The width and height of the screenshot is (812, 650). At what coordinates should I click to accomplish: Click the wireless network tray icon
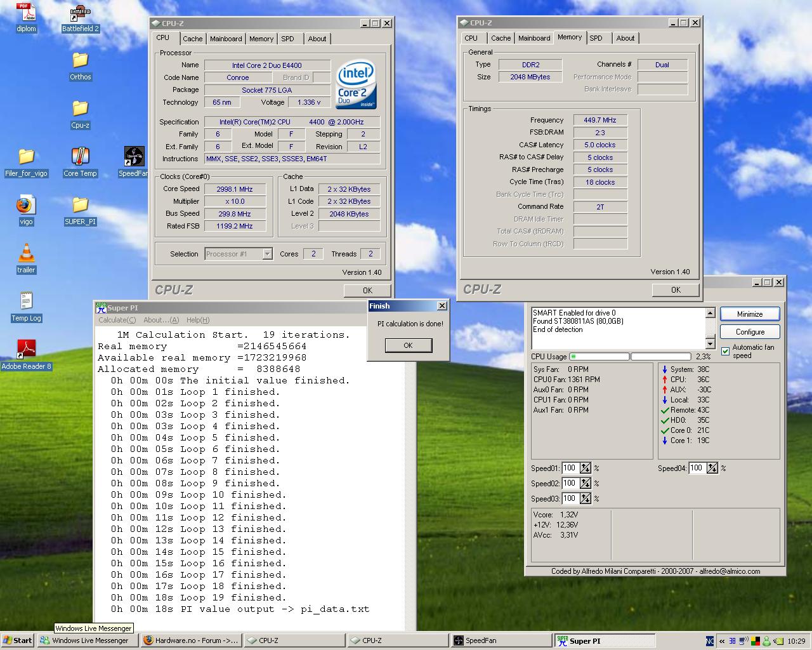pyautogui.click(x=744, y=641)
